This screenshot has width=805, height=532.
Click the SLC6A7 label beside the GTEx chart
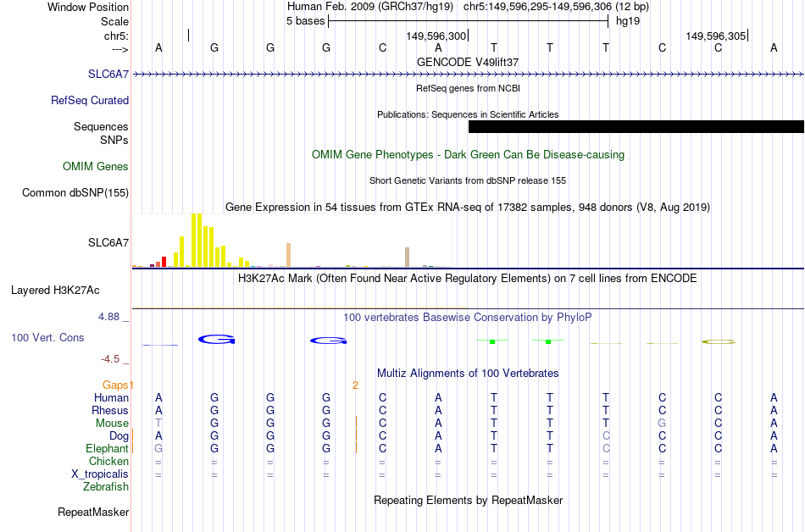[108, 242]
